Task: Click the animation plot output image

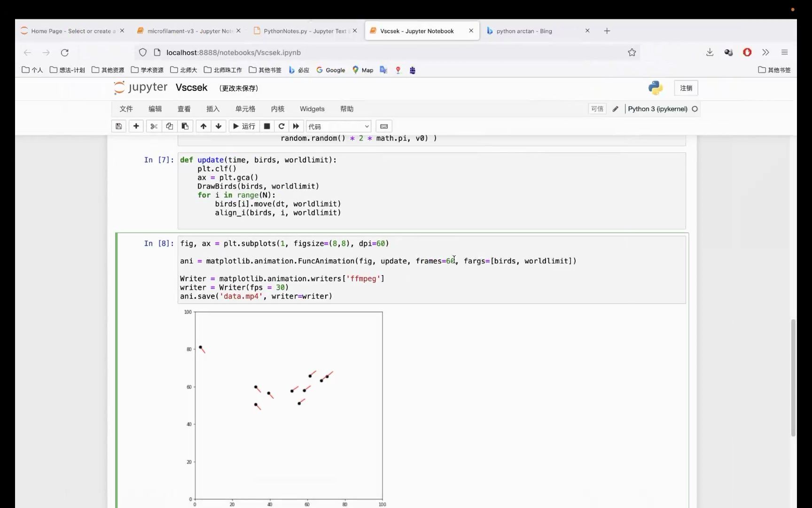Action: click(284, 407)
